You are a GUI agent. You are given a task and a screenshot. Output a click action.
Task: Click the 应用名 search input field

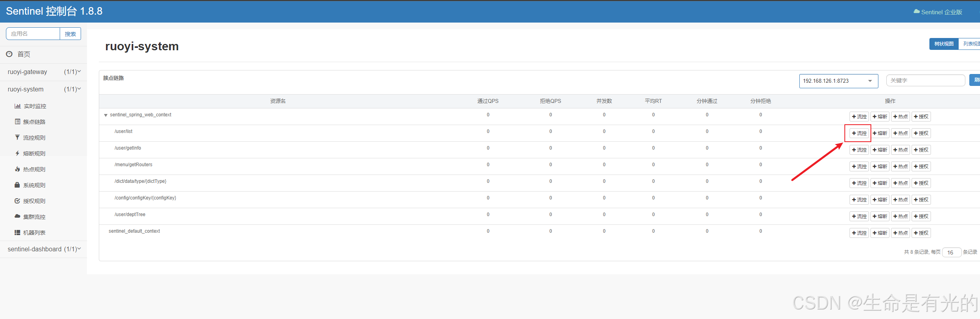tap(33, 34)
